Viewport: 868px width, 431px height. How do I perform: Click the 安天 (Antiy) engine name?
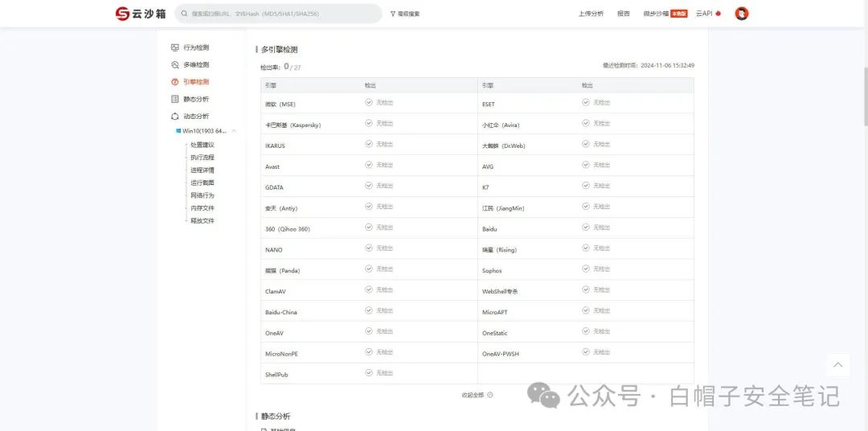click(x=281, y=208)
